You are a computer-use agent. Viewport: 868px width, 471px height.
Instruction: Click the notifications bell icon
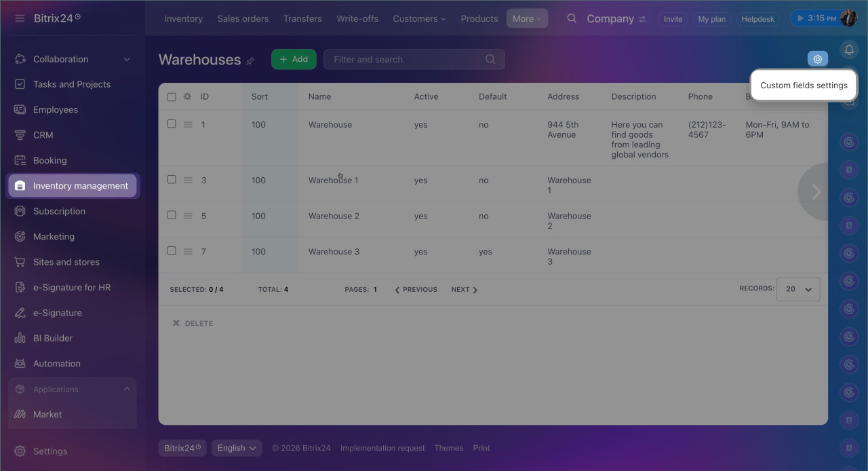848,50
